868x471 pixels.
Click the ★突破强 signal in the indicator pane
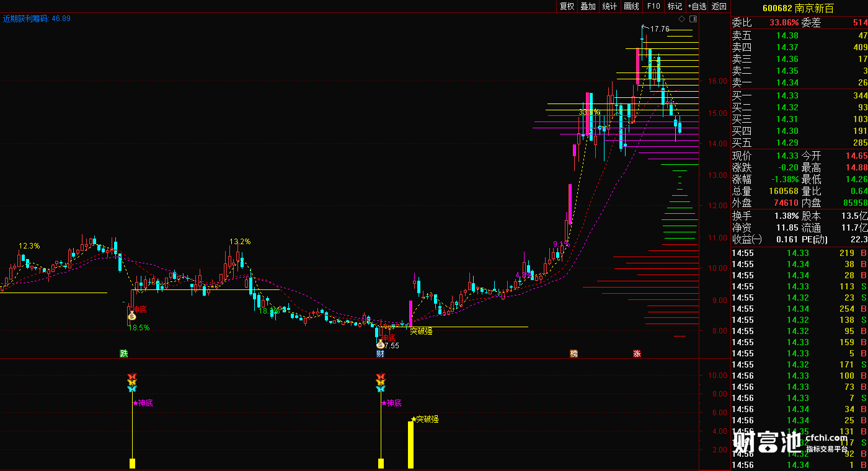click(x=425, y=420)
